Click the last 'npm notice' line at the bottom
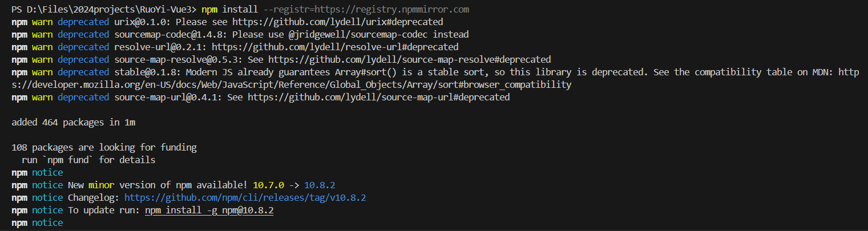The image size is (868, 231). (x=37, y=223)
